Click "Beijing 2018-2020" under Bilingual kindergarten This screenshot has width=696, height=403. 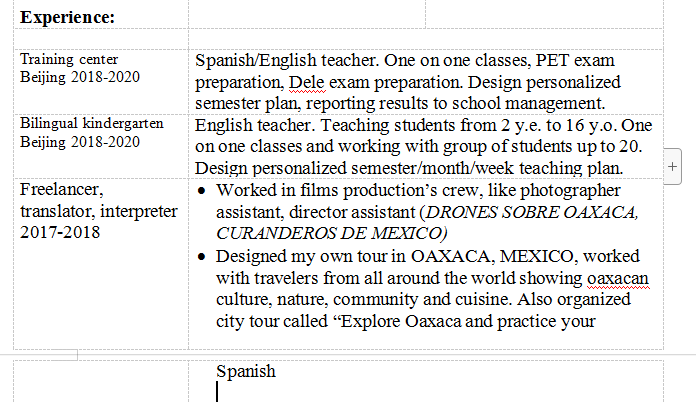point(80,141)
